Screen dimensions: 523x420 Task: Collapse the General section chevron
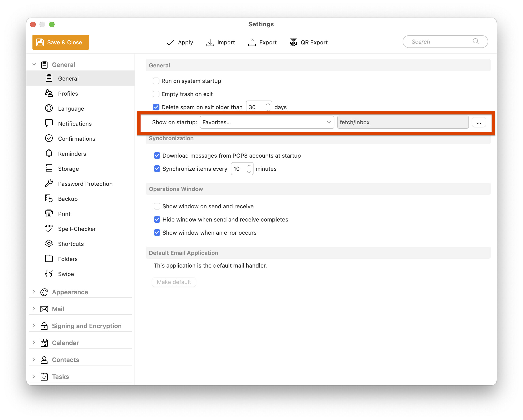tap(34, 64)
